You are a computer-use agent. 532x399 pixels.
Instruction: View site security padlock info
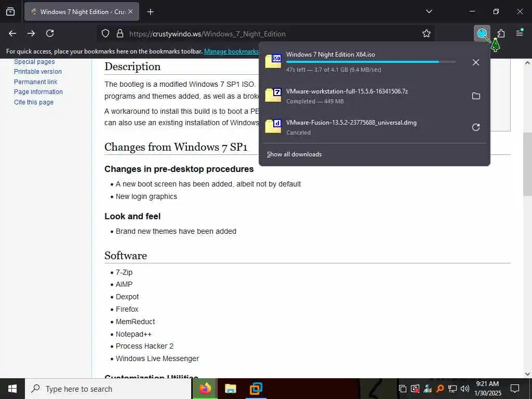(120, 34)
